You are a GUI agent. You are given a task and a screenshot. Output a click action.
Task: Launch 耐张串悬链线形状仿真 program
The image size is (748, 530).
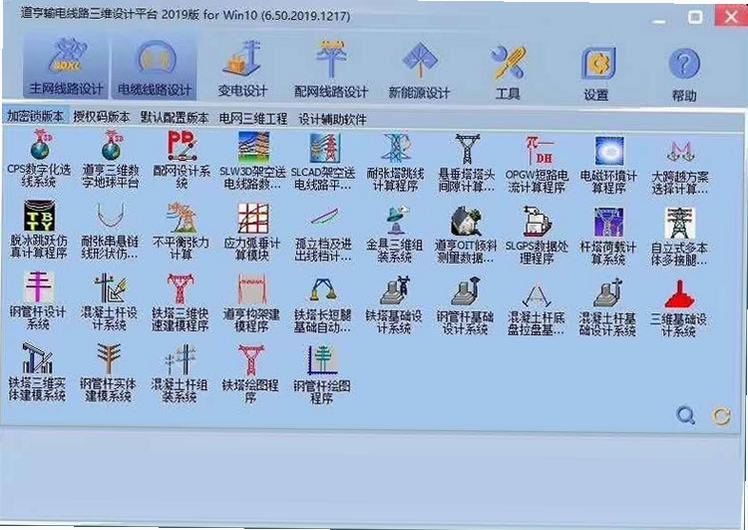click(110, 230)
